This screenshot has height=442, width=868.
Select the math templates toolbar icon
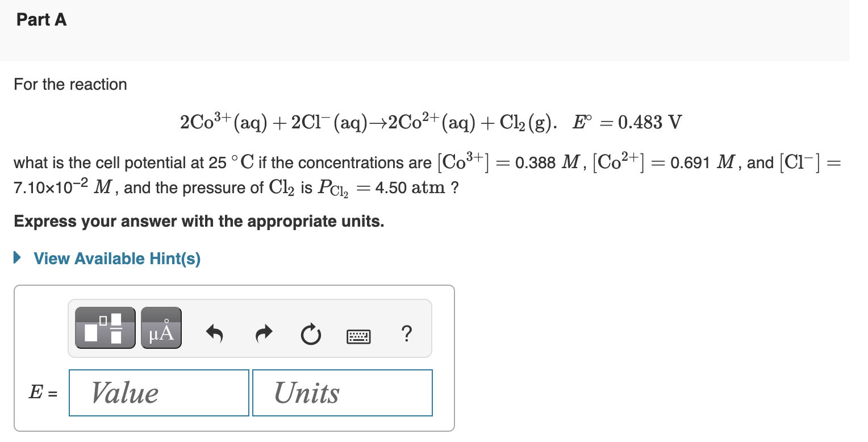tap(105, 327)
